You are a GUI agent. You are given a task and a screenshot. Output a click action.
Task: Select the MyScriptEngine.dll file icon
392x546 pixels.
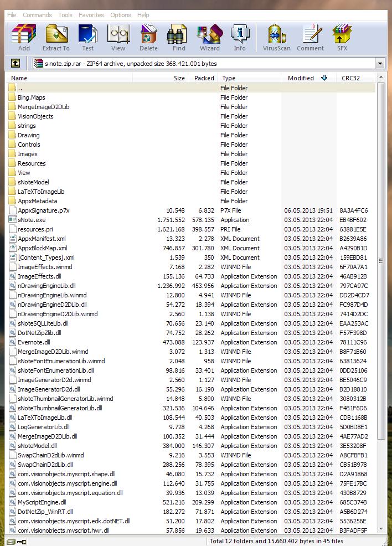(x=13, y=502)
